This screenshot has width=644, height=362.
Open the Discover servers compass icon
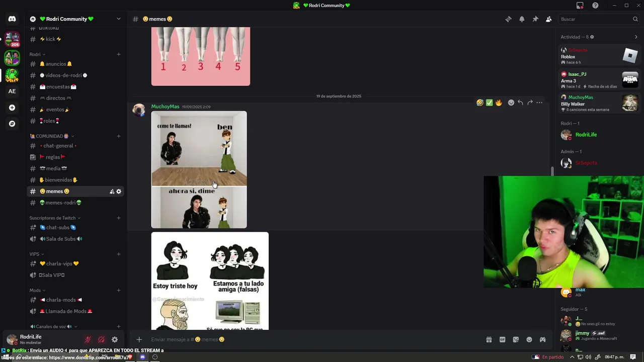(12, 124)
